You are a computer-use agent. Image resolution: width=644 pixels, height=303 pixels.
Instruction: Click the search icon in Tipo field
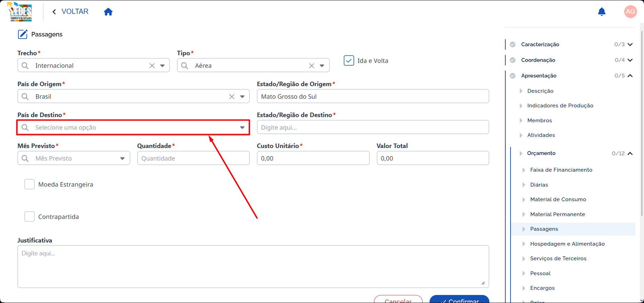[185, 66]
